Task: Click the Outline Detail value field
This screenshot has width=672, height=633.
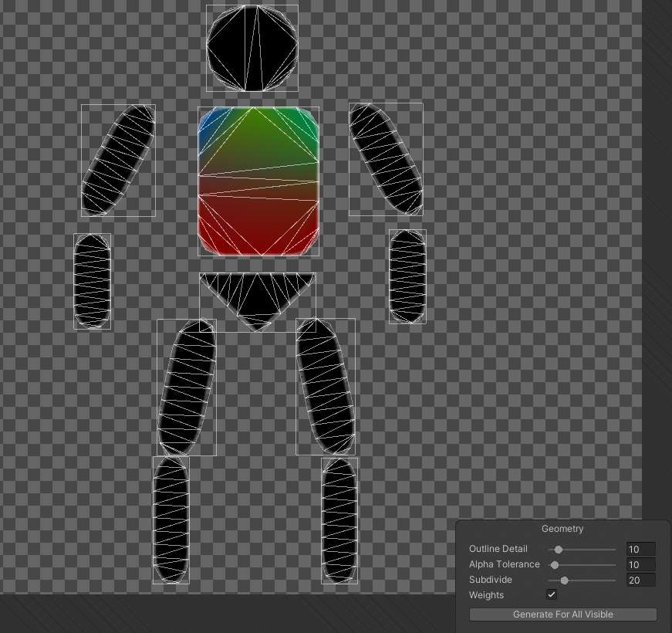Action: [x=640, y=550]
